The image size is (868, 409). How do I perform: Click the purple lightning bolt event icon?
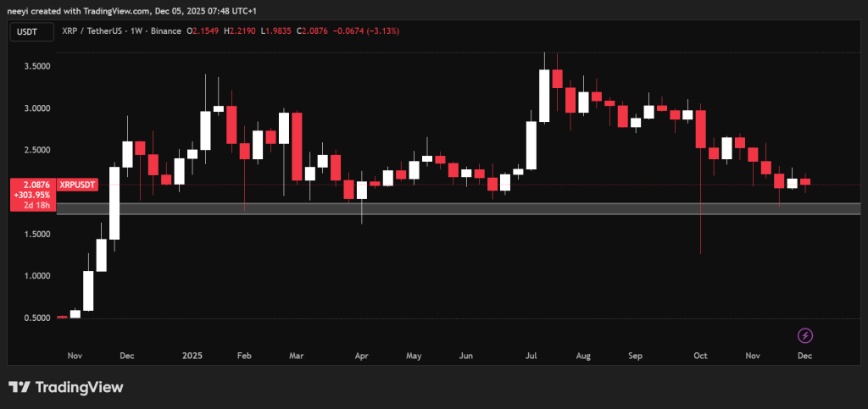coord(805,336)
